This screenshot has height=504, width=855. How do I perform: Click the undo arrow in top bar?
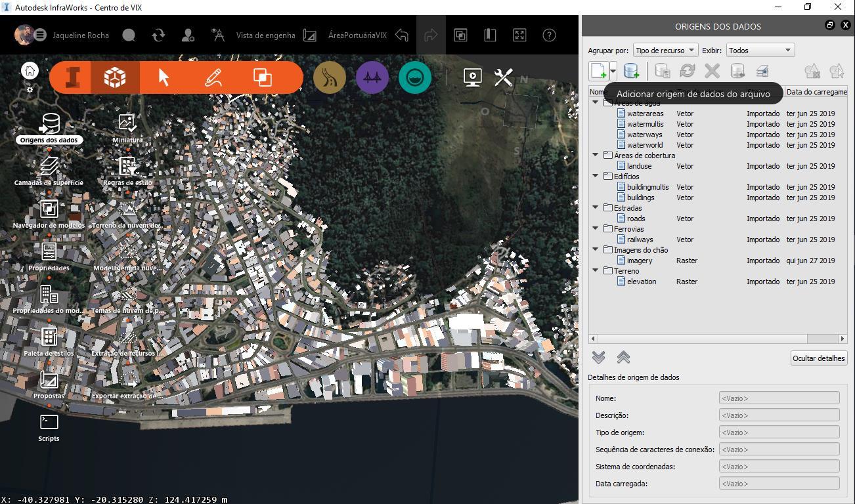coord(402,35)
